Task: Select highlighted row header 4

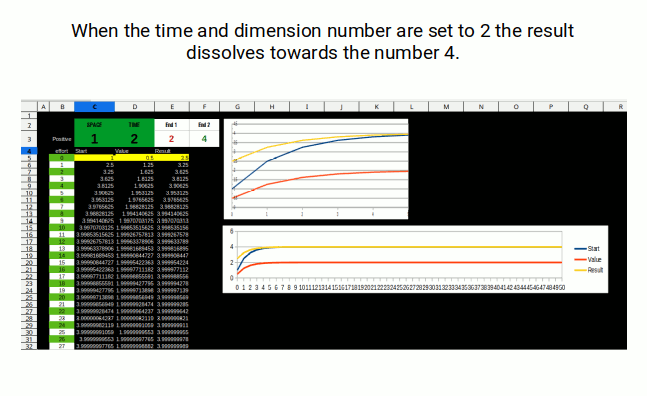Action: 29,151
